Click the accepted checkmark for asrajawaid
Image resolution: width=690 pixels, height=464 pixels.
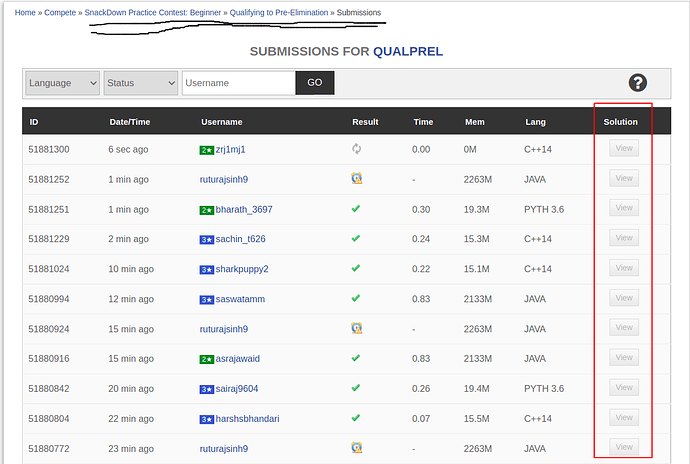point(356,358)
